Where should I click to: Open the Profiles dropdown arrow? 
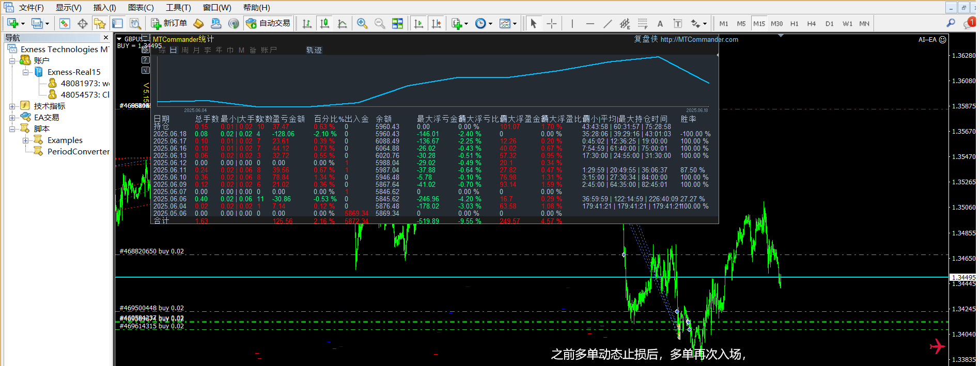tap(47, 24)
